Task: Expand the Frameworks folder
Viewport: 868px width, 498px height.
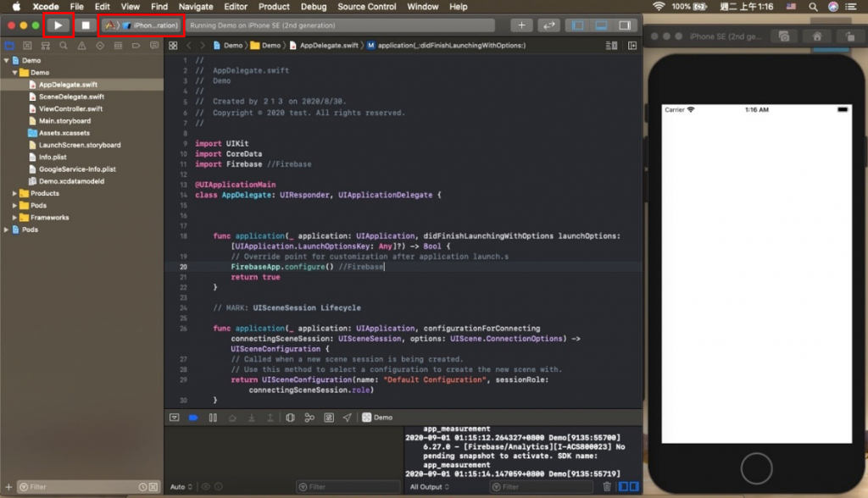Action: point(15,218)
